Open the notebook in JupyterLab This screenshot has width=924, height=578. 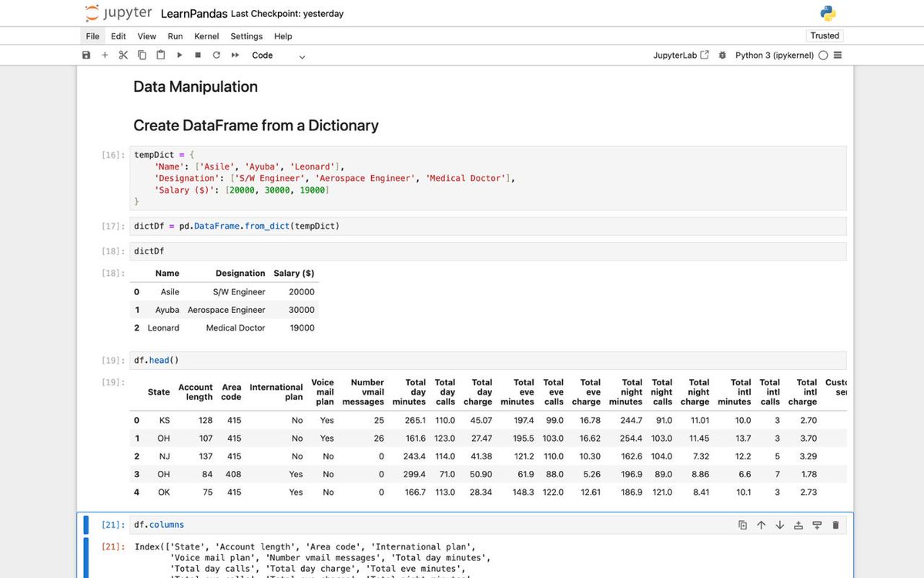(681, 55)
